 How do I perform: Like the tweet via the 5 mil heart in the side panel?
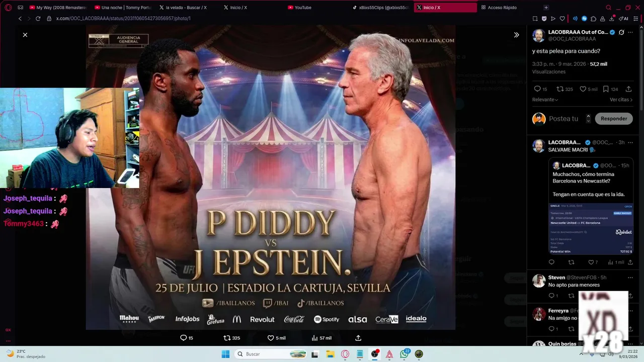pyautogui.click(x=588, y=89)
